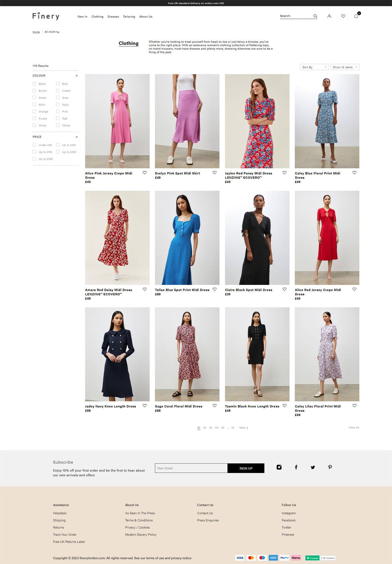Screen dimensions: 392x564
Task: Favorite the Caley Lilac Floral Print Midi Dress
Action: pos(354,406)
